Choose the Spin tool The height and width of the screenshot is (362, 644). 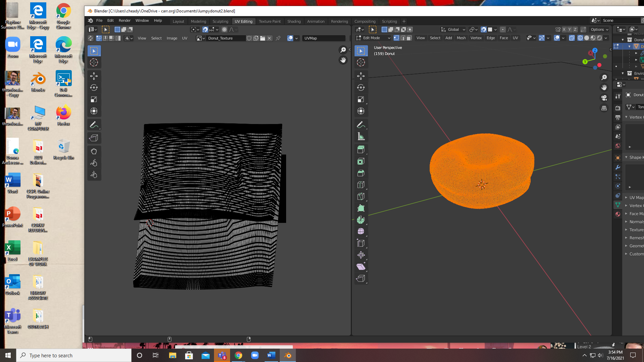pyautogui.click(x=361, y=220)
